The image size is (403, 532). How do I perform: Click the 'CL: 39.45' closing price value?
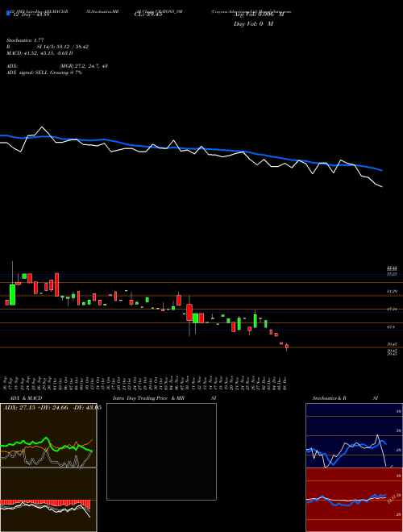(148, 15)
